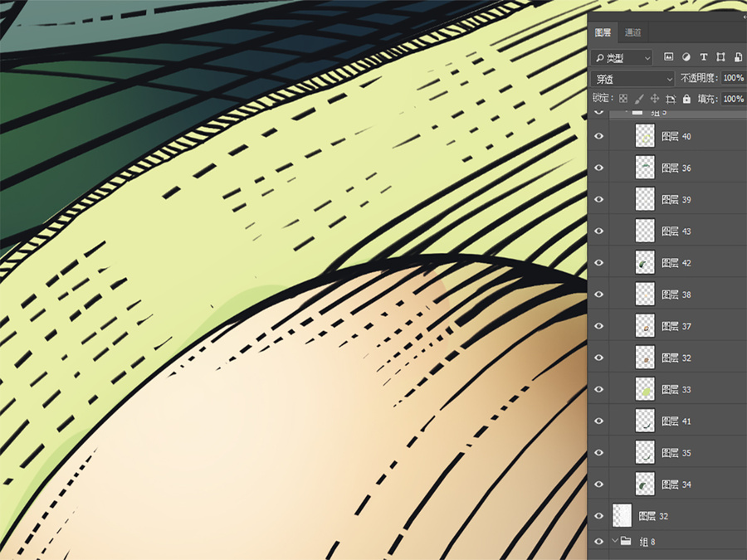747x560 pixels.
Task: Select 图层 36 thumbnail
Action: click(x=645, y=168)
